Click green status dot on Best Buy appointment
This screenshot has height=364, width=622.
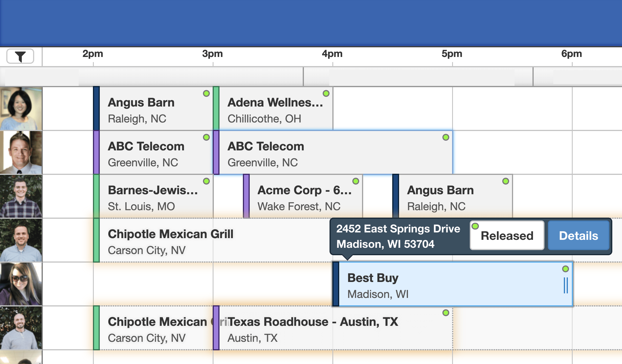click(566, 269)
